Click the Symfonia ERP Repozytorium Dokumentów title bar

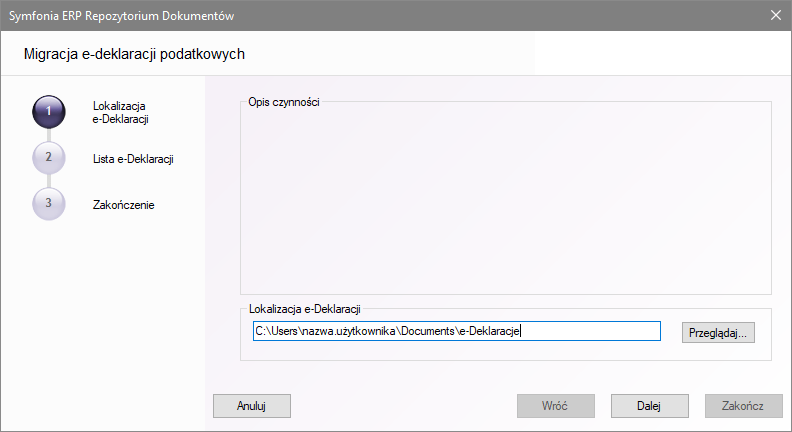(x=300, y=15)
